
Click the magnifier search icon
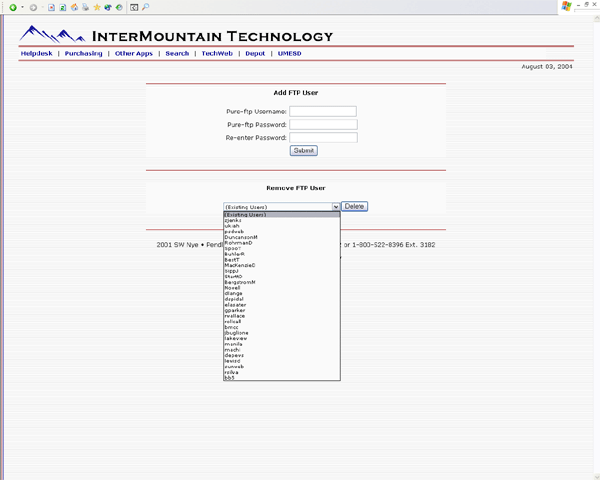tap(145, 7)
